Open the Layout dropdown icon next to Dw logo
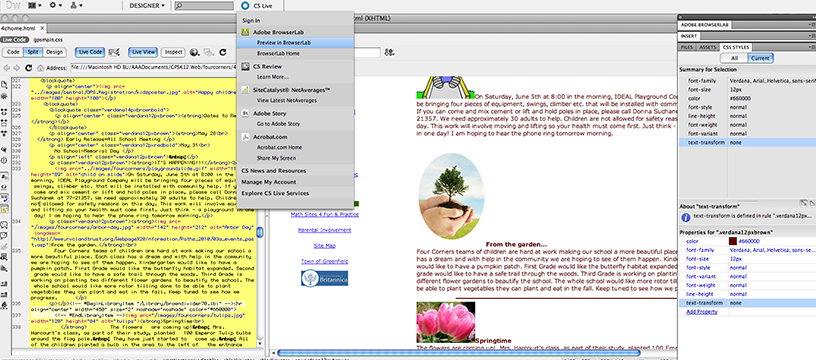Screen dimensions: 816x360 pos(35,5)
